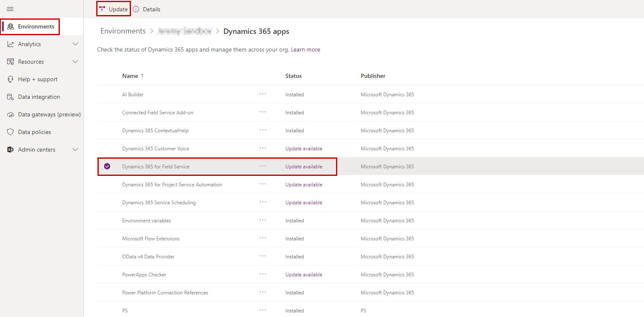Open the Environments navigation item
Screen dimensions: 644x317
(x=36, y=26)
